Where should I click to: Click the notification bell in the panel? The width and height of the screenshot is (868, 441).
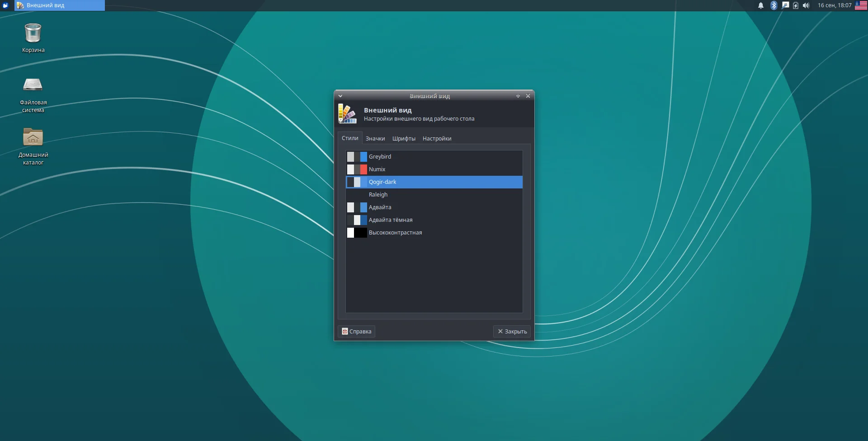point(761,5)
